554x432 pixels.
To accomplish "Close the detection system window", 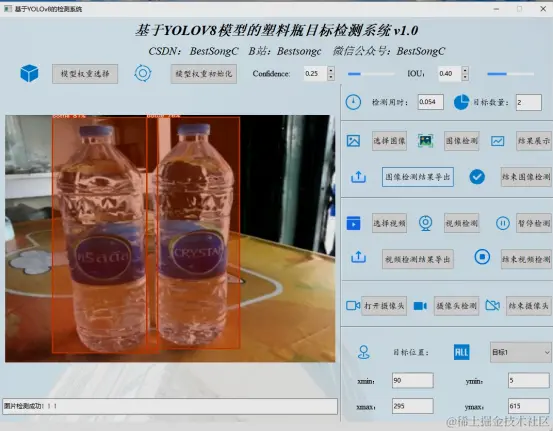I will pyautogui.click(x=543, y=9).
